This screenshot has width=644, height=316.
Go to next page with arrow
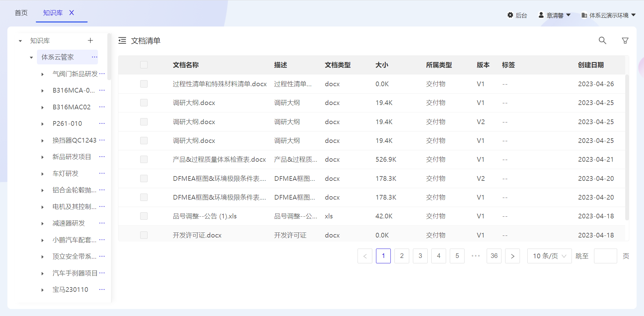point(513,256)
